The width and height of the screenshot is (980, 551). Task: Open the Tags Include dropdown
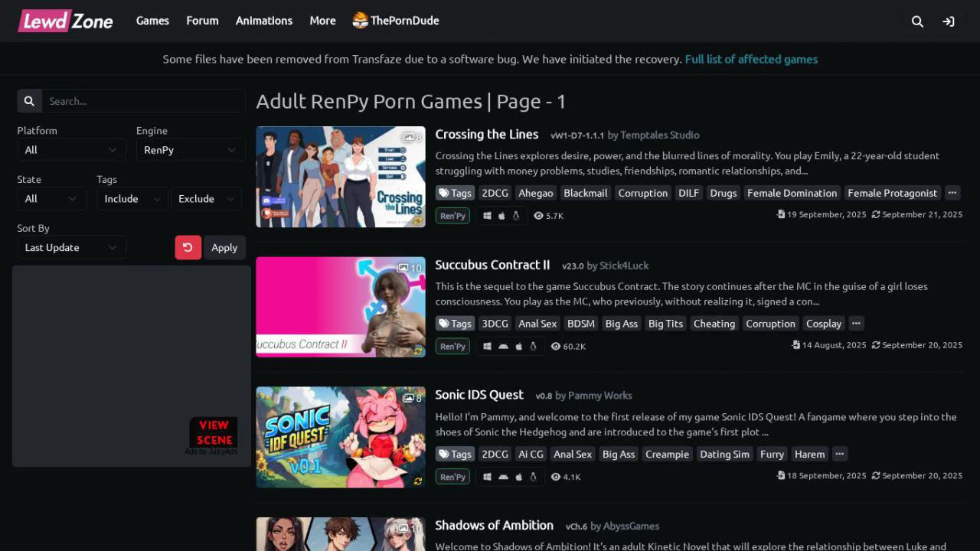click(x=132, y=199)
